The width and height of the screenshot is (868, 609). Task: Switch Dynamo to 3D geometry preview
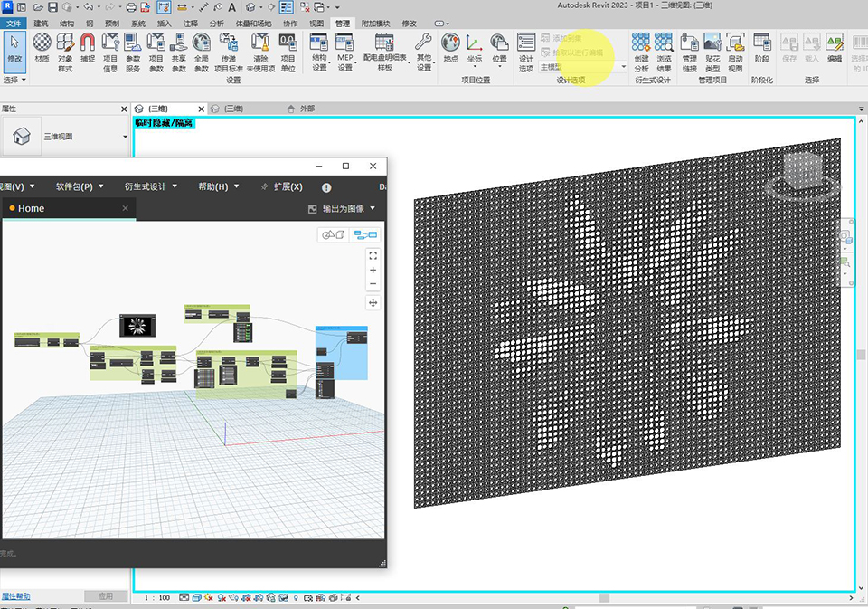(334, 235)
